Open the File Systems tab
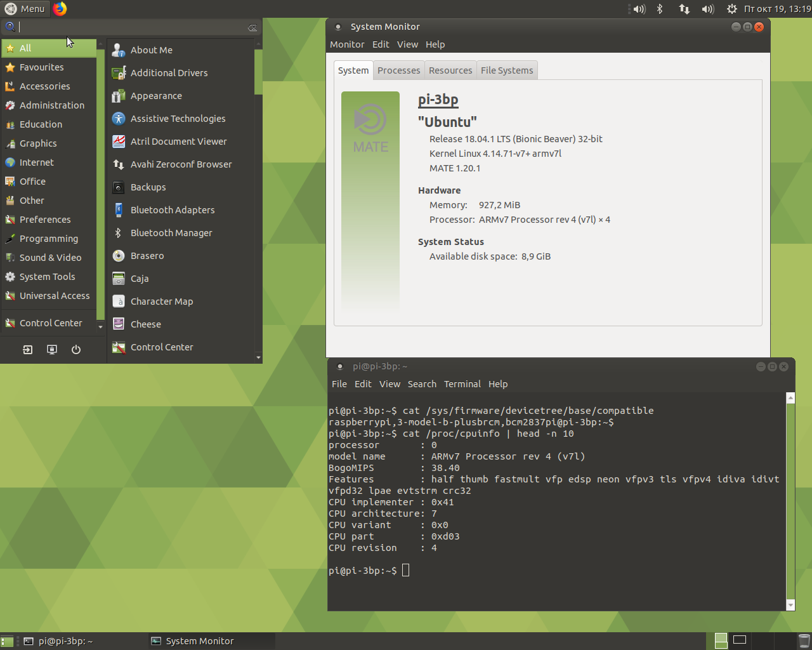 click(x=507, y=70)
